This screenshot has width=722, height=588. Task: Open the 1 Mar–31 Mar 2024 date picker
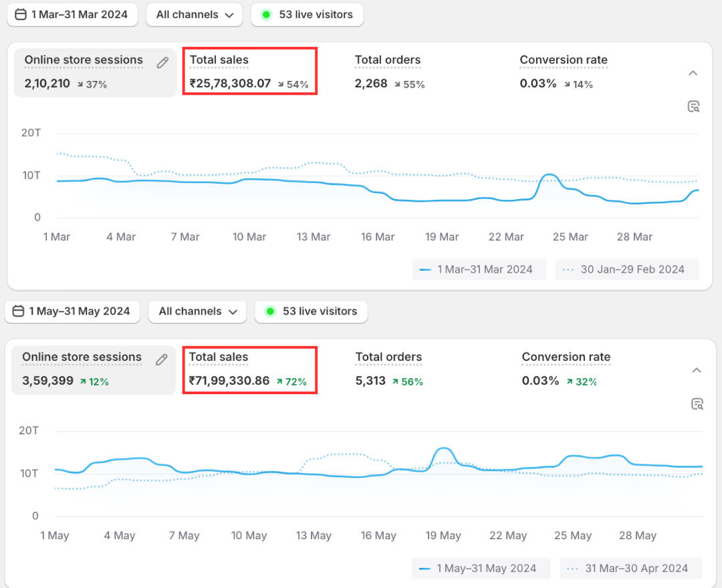(x=72, y=15)
